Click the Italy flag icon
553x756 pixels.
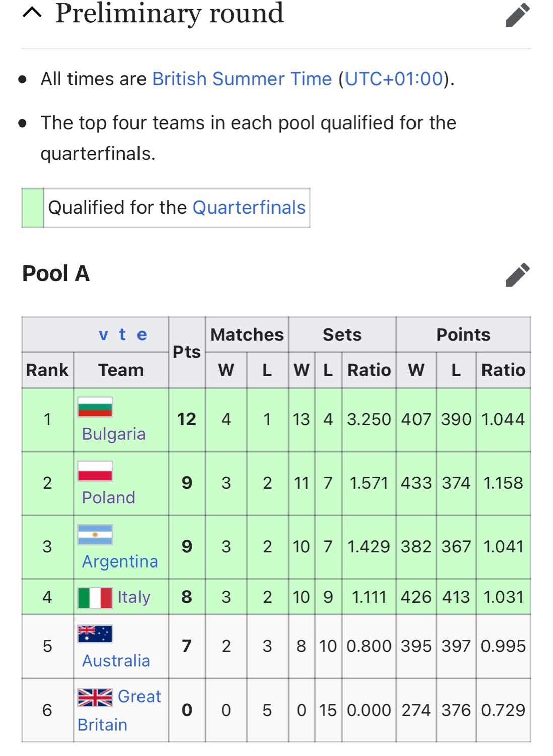point(95,598)
